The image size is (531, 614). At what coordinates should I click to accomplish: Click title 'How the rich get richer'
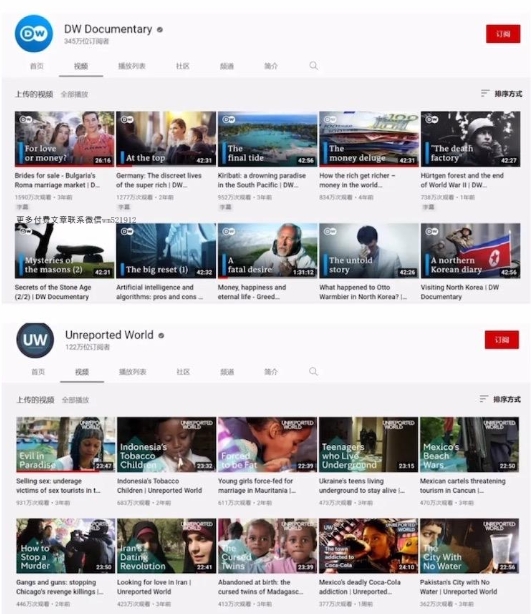[x=357, y=180]
